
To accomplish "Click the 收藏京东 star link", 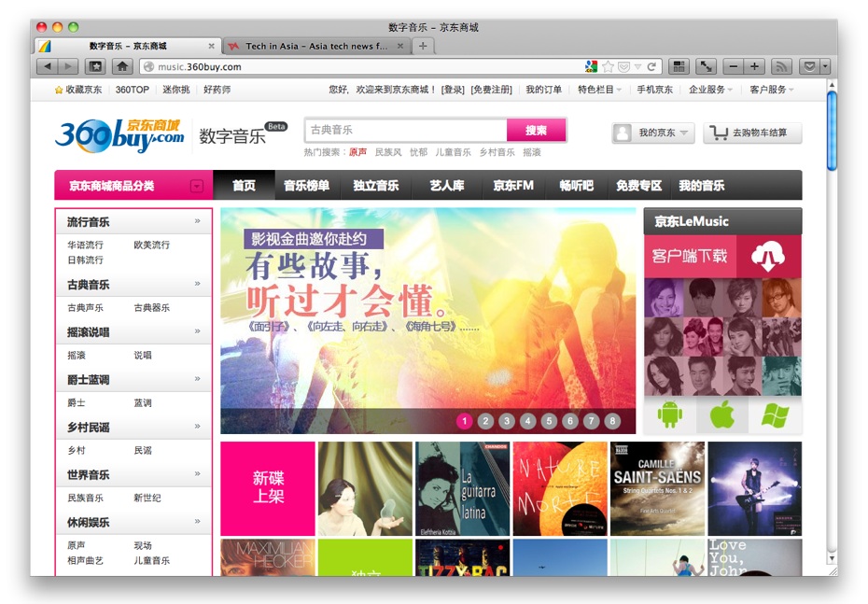I will pos(78,90).
